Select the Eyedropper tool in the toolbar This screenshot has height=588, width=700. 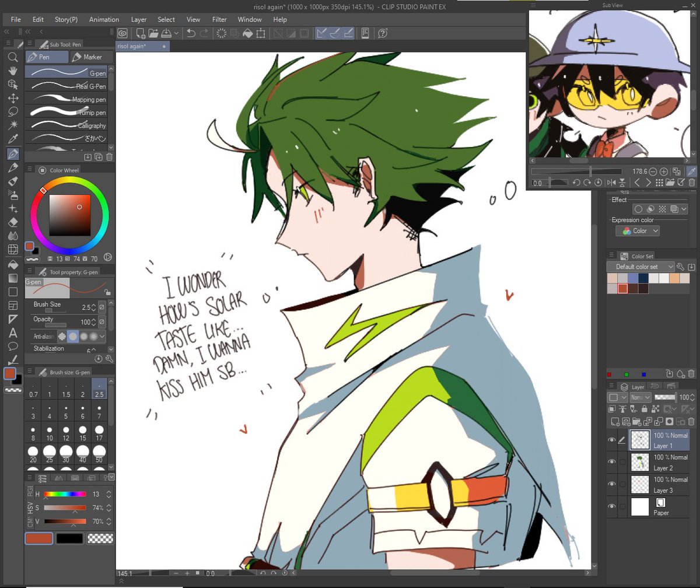click(x=13, y=139)
